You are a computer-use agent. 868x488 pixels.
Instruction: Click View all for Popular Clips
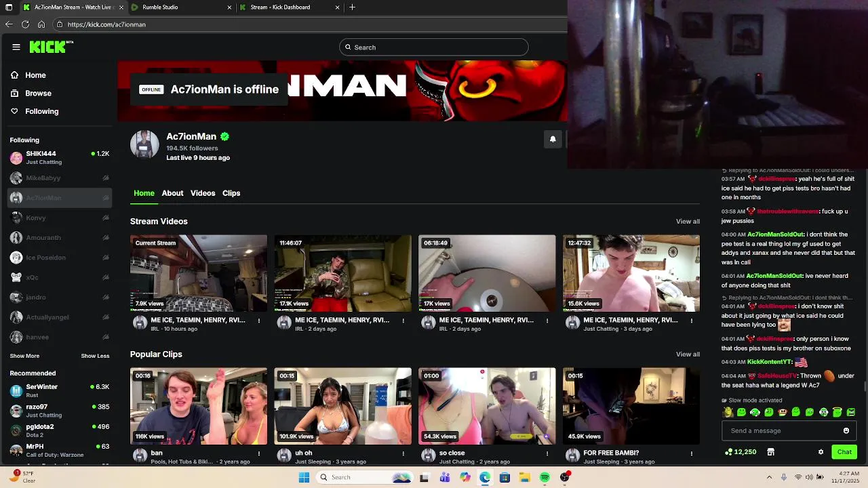(688, 354)
